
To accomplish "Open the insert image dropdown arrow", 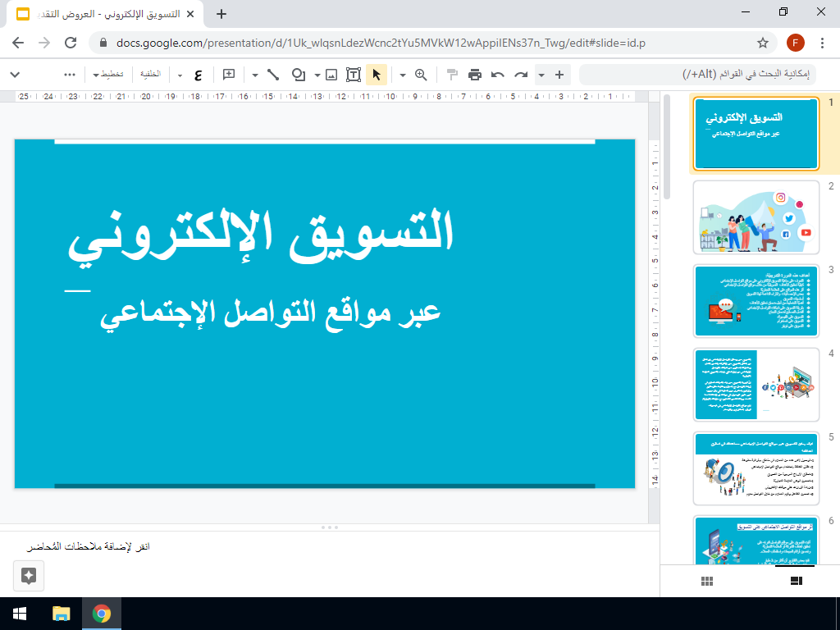I will pyautogui.click(x=317, y=75).
